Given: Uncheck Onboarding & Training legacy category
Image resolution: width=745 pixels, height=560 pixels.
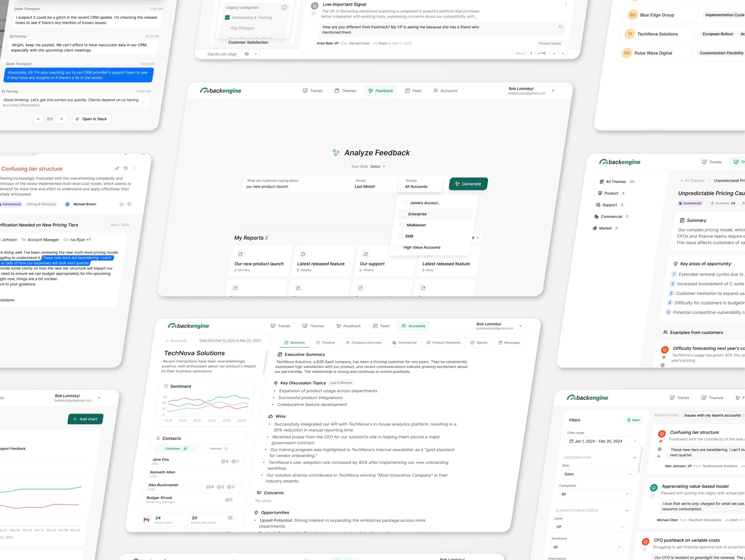Looking at the screenshot, I should pos(227,17).
